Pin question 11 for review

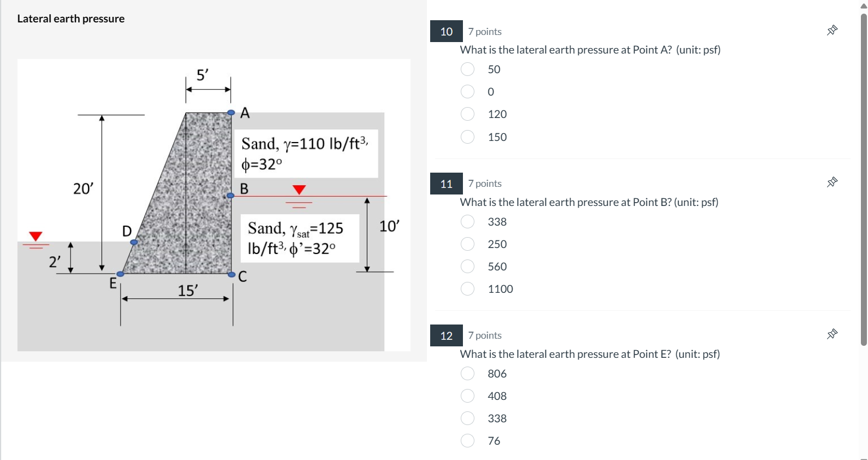point(831,182)
